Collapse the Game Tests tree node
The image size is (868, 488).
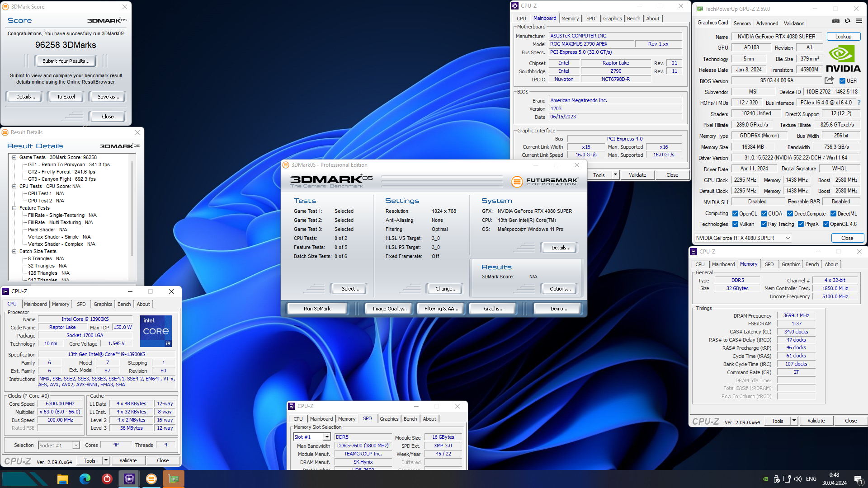tap(14, 158)
